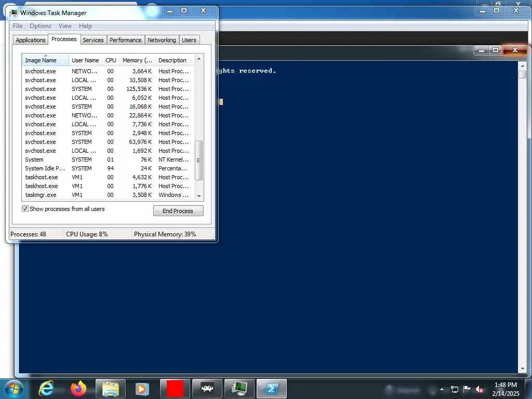The image size is (532, 399).
Task: Open the Performance tab
Action: pos(126,40)
